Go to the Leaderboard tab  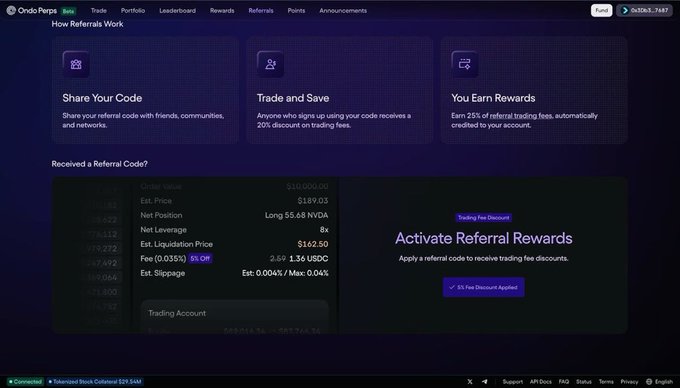177,10
